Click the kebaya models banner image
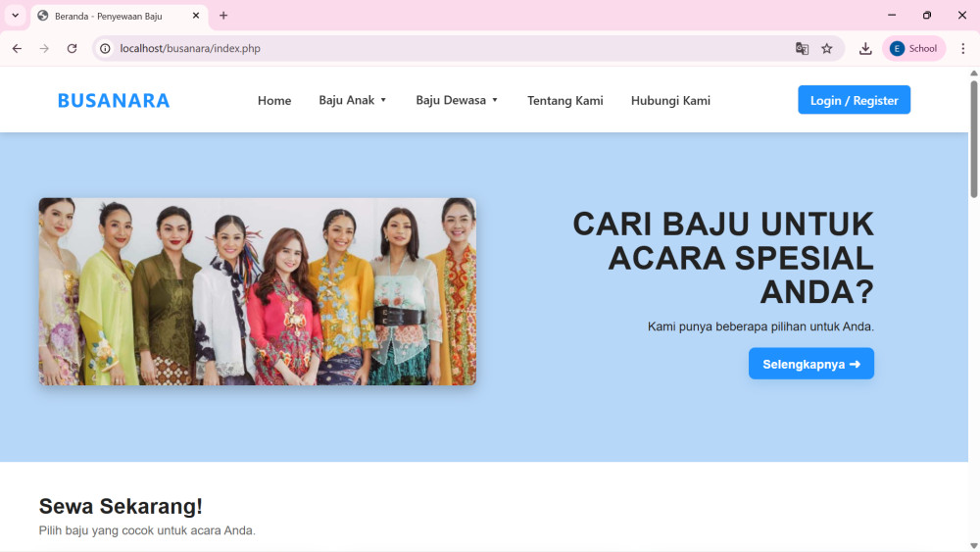The width and height of the screenshot is (980, 552). 257,291
